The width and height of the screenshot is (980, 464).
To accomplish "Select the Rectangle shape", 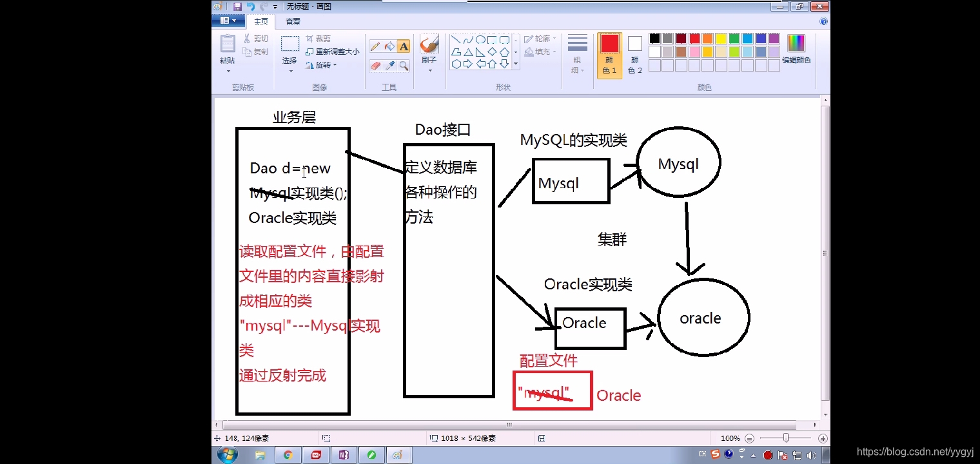I will pyautogui.click(x=493, y=40).
